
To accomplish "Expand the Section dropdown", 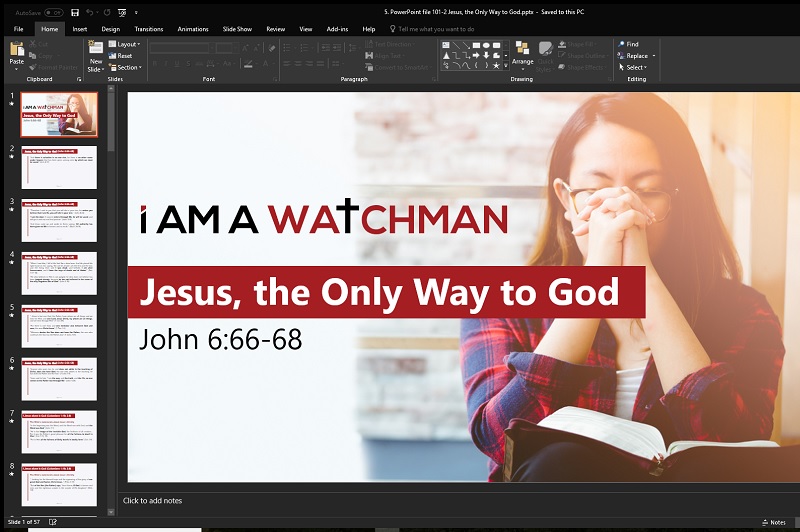I will 129,67.
